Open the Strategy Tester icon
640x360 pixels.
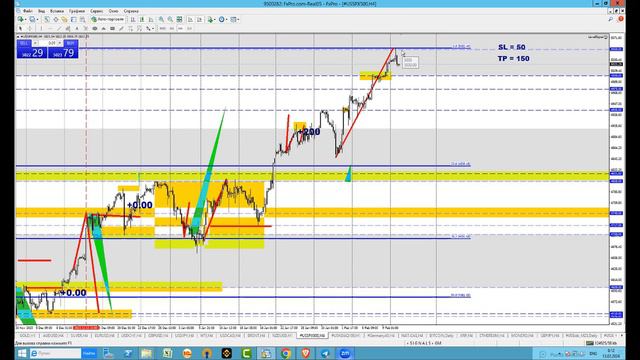(x=82, y=19)
